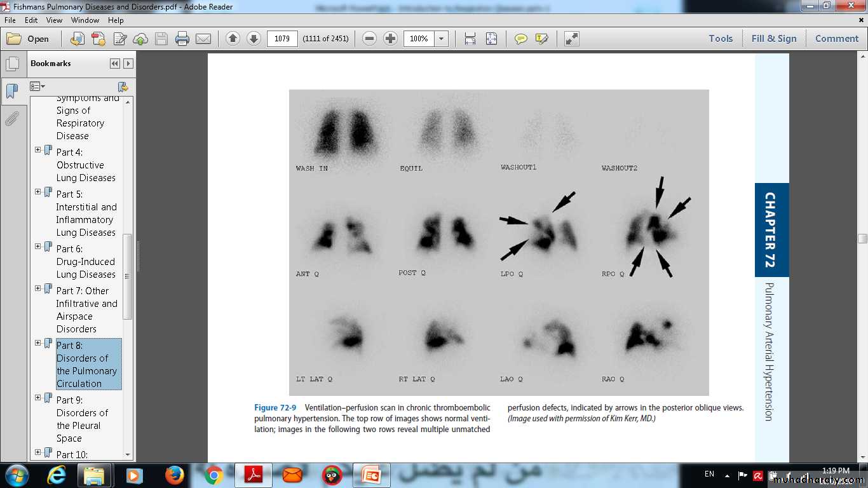
Task: Open the View menu
Action: click(x=54, y=20)
